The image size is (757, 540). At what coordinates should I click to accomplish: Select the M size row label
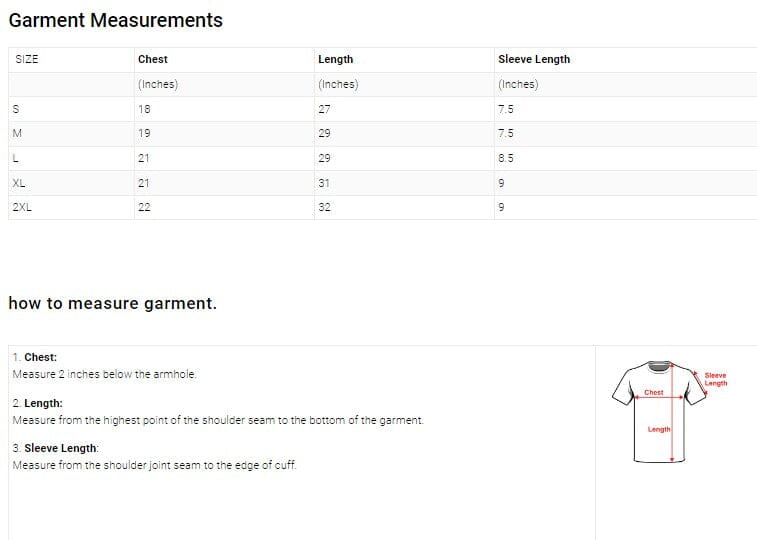tap(17, 133)
